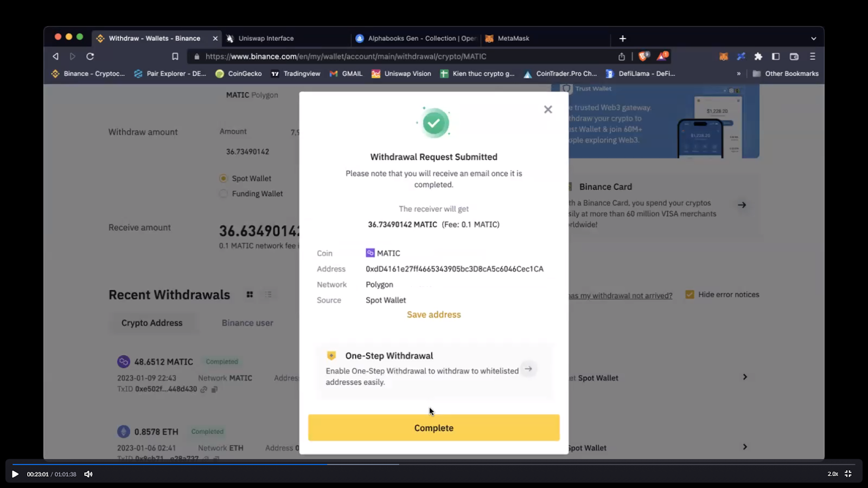Expand hidden bookmarks chevron

[738, 74]
